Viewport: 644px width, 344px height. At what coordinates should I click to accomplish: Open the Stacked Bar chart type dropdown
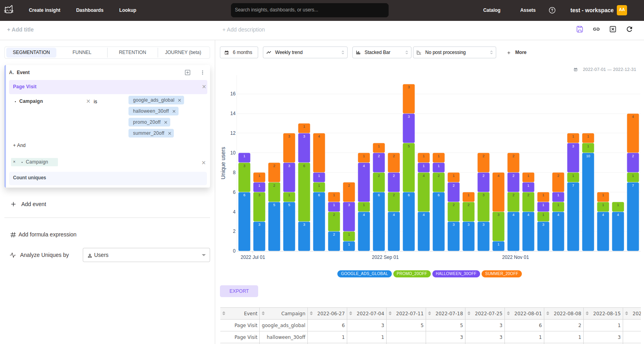point(381,52)
